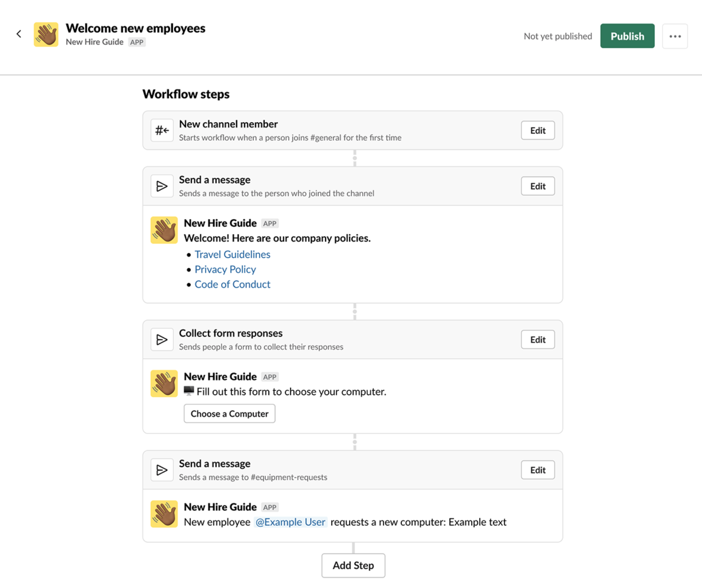Click the Collect form responses step icon

[162, 339]
